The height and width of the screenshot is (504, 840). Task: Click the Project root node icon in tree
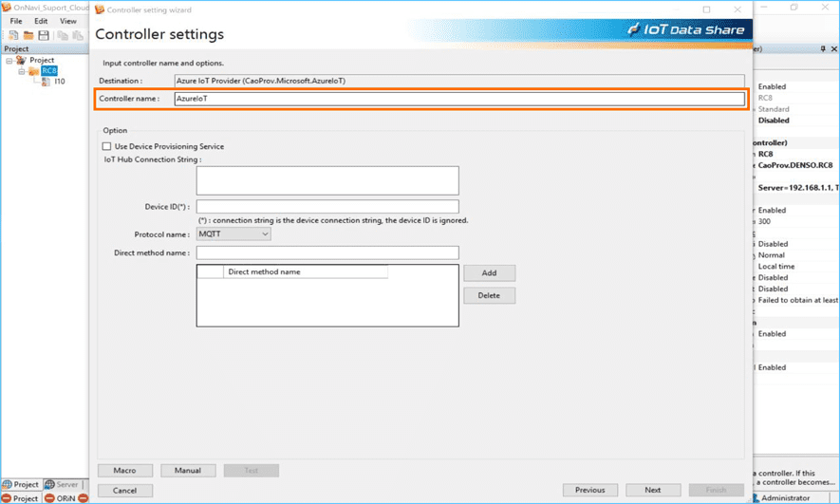(x=22, y=60)
